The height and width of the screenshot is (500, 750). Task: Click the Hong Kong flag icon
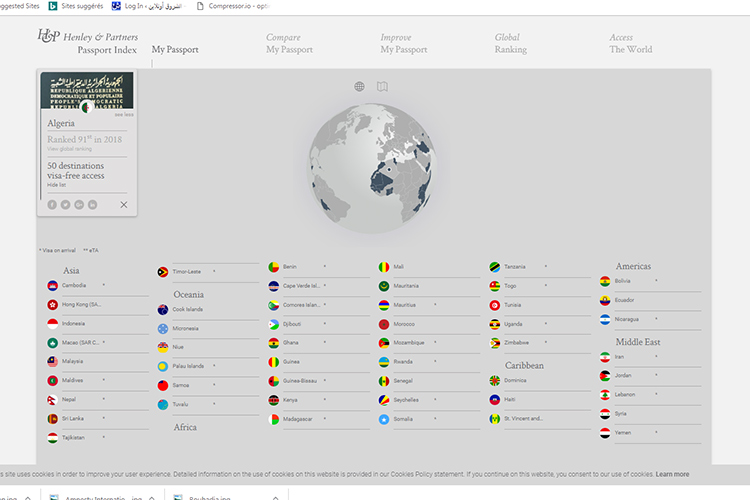[x=53, y=305]
